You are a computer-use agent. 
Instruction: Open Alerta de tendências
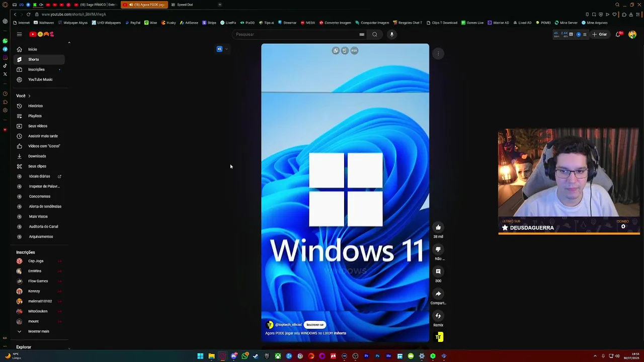[39, 206]
